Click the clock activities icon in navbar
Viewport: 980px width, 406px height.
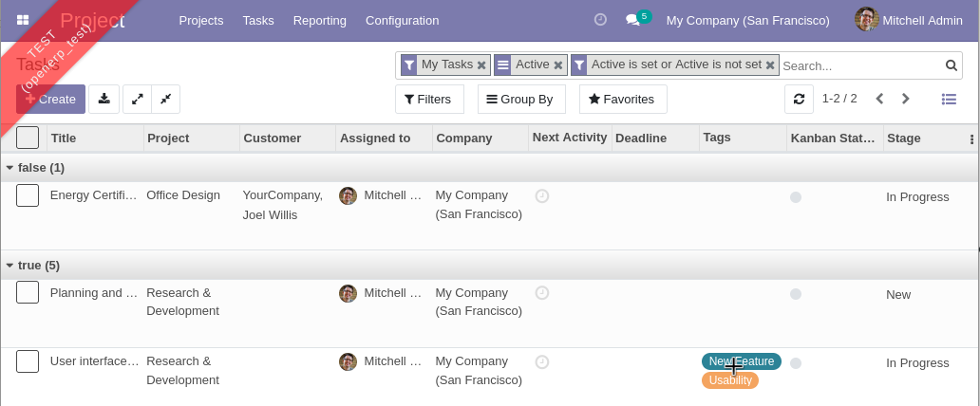600,20
